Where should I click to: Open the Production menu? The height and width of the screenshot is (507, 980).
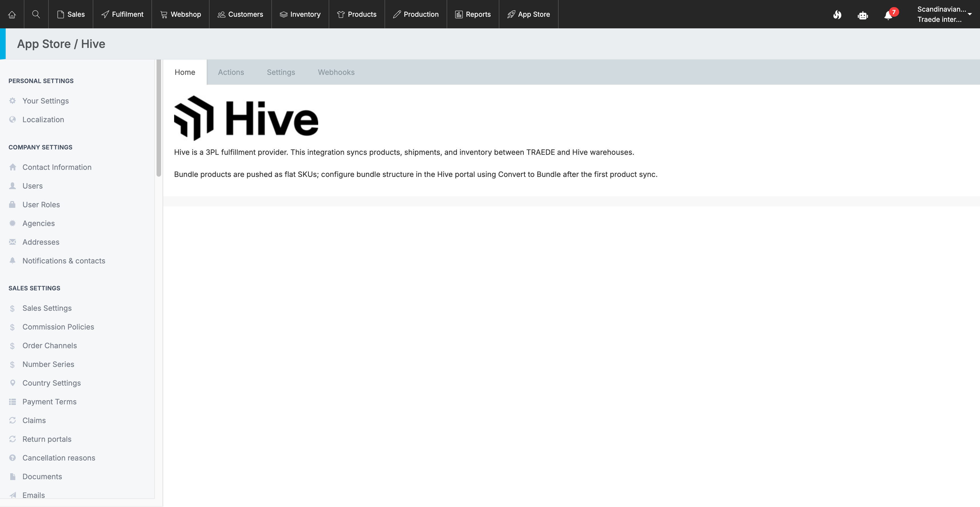(416, 14)
